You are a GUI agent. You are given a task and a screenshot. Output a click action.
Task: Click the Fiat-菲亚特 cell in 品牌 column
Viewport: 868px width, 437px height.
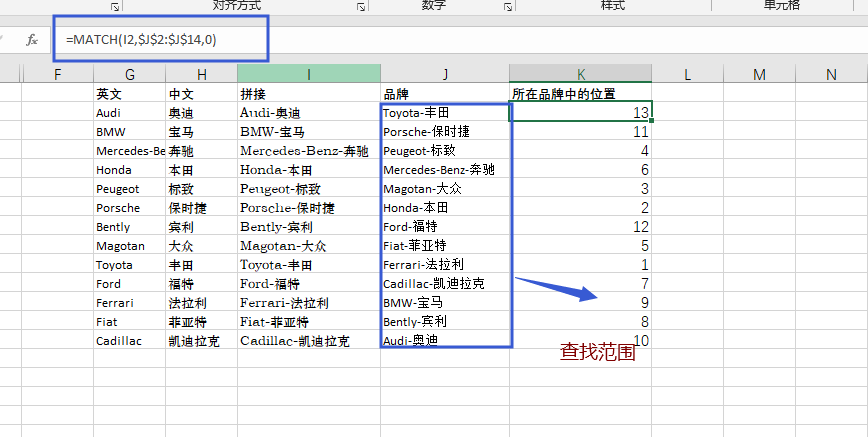[x=445, y=245]
